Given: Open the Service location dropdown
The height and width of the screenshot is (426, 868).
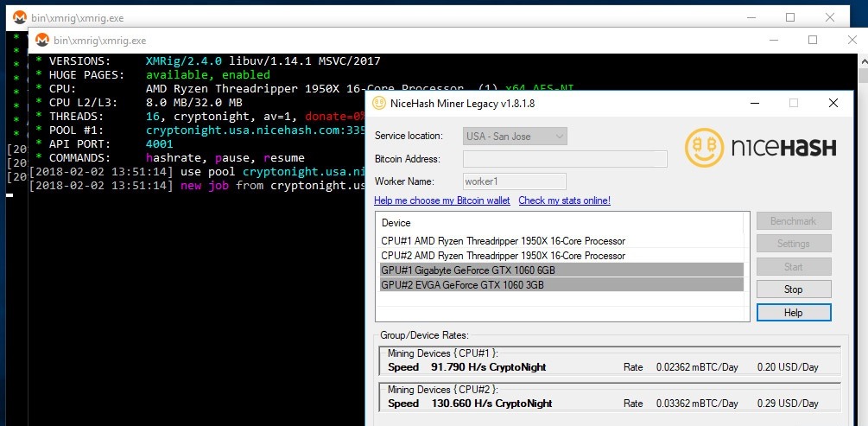Looking at the screenshot, I should coord(516,136).
